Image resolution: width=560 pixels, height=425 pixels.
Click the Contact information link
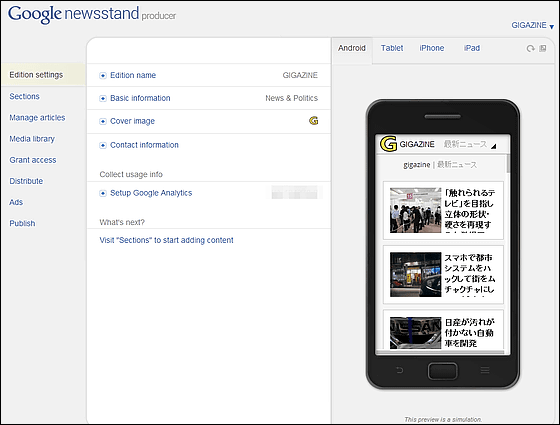(x=144, y=145)
